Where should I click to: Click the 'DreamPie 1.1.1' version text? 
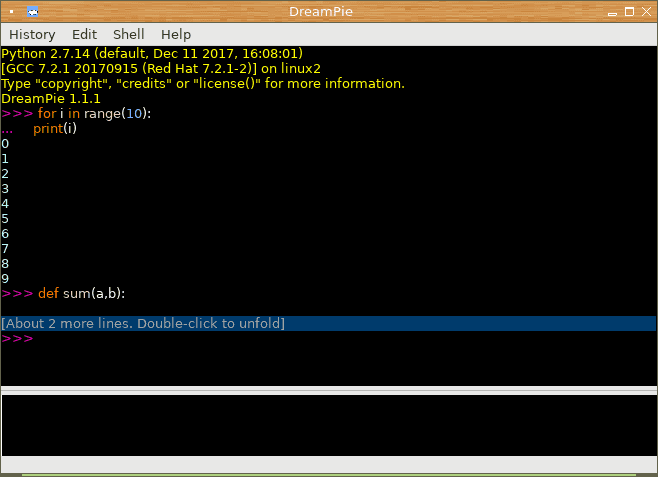pos(51,99)
